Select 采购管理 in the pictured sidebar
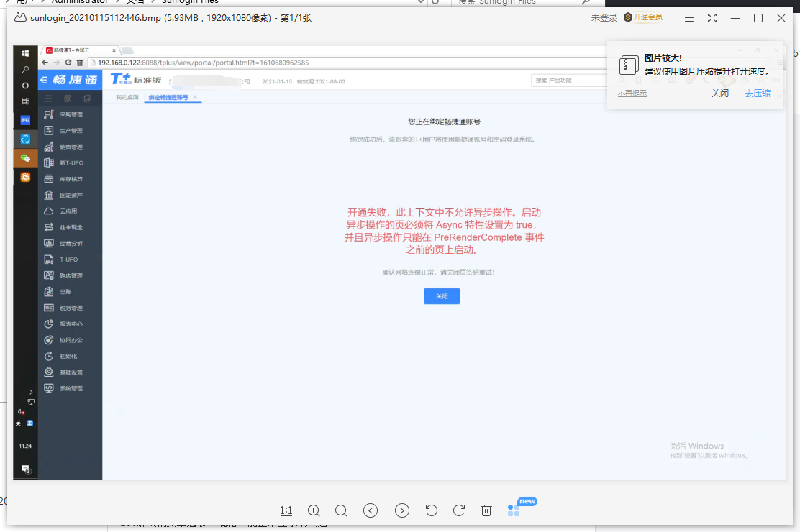This screenshot has height=532, width=800. (x=71, y=115)
